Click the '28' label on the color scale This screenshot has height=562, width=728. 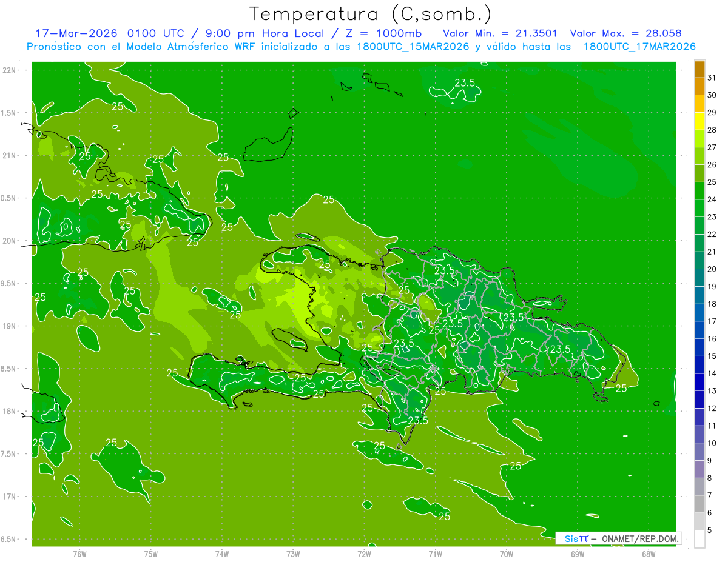point(712,130)
